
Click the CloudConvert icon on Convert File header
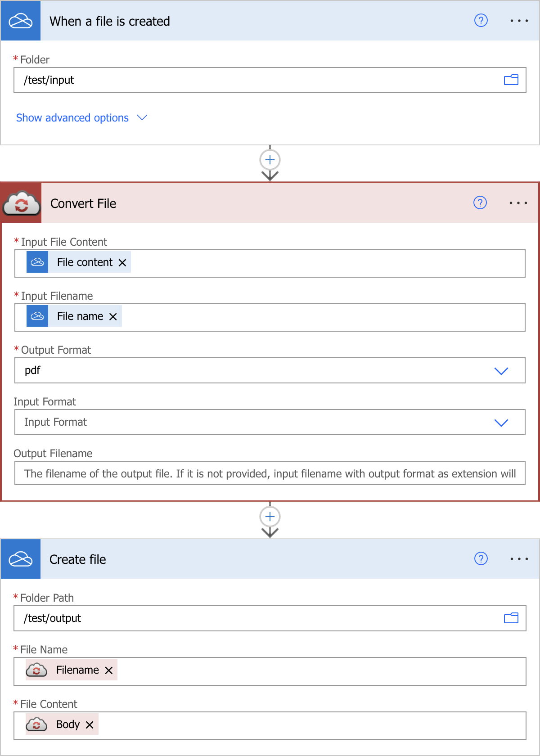pyautogui.click(x=22, y=203)
